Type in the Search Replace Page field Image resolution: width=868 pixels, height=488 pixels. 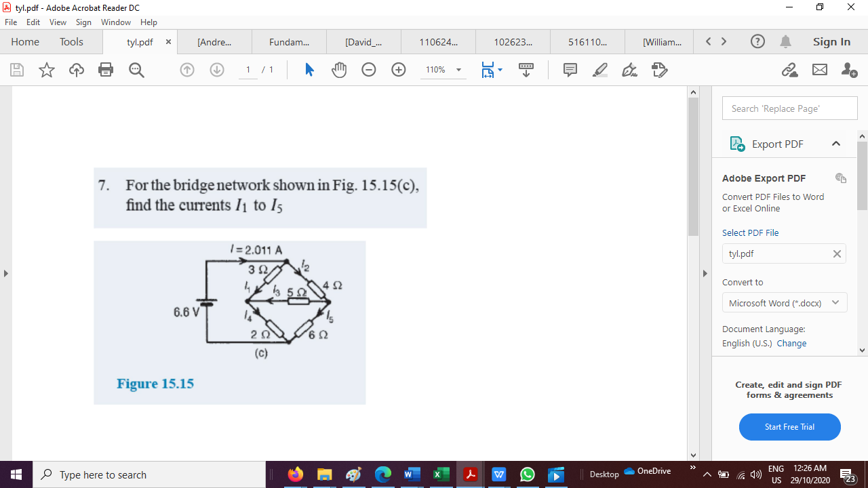(x=789, y=108)
